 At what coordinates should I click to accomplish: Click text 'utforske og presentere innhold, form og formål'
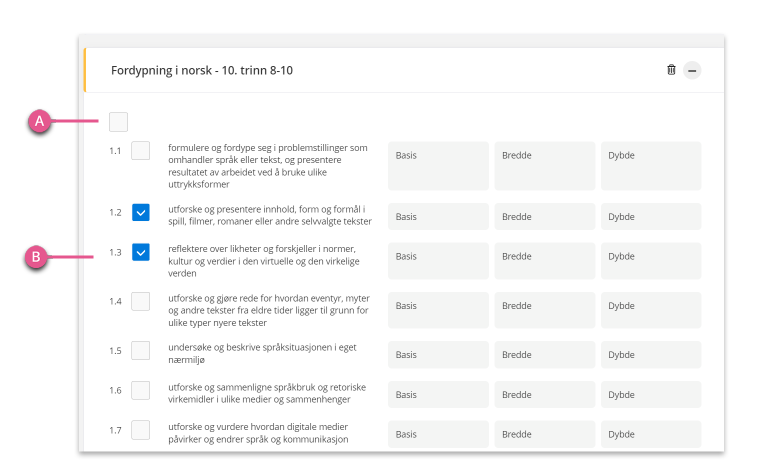[x=264, y=209]
